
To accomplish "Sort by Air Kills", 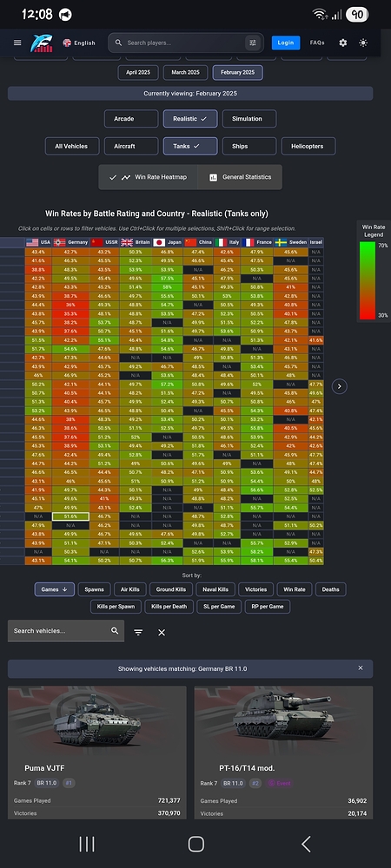I will [x=130, y=589].
